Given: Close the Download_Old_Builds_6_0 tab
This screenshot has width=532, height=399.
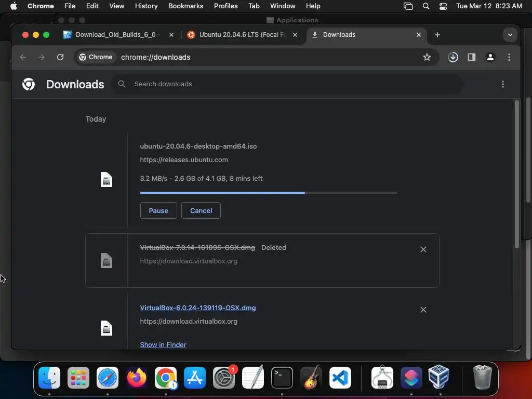Looking at the screenshot, I should [171, 35].
